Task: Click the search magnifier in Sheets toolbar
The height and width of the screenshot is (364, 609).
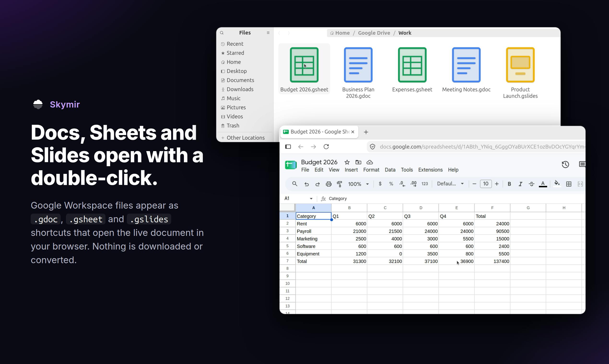Action: click(x=295, y=184)
